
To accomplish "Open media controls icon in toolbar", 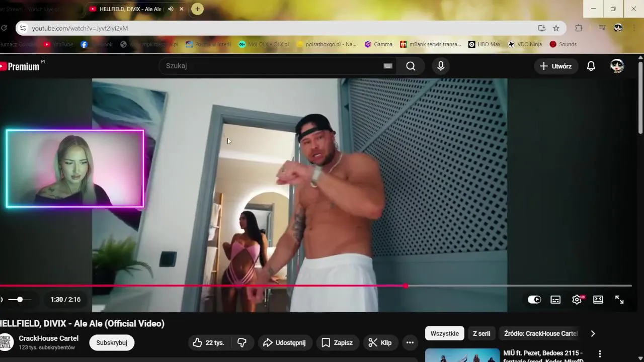I will 602,28.
